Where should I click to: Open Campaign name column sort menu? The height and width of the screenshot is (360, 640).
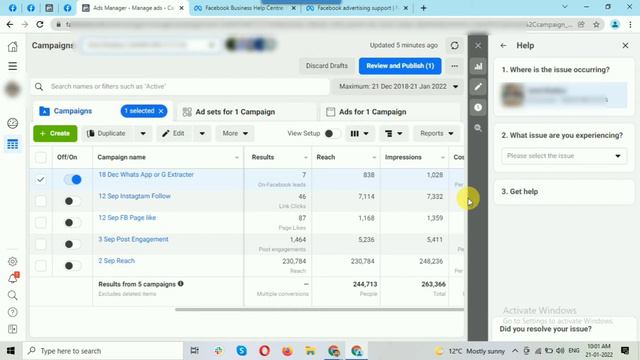[x=237, y=158]
